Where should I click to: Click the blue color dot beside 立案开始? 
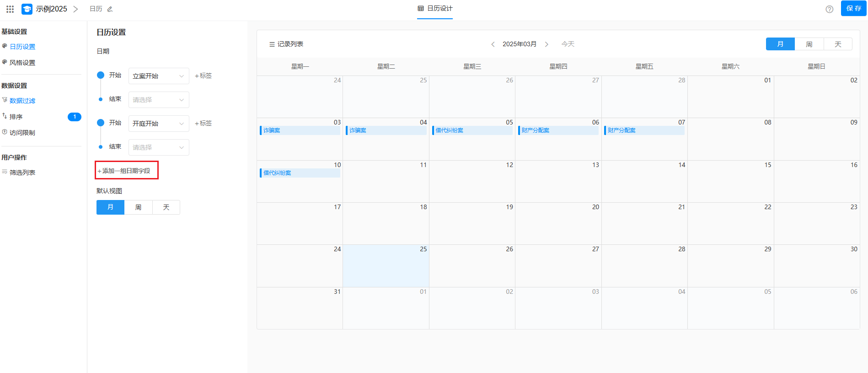point(101,75)
